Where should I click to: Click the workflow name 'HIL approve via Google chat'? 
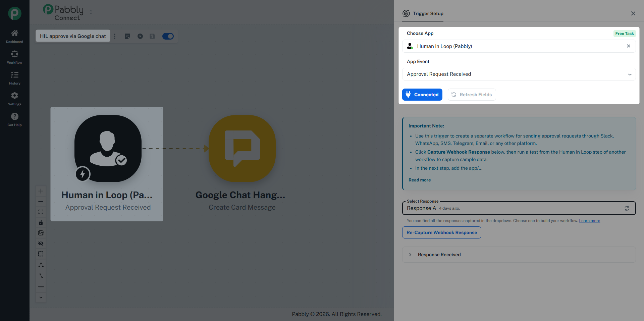tap(73, 36)
